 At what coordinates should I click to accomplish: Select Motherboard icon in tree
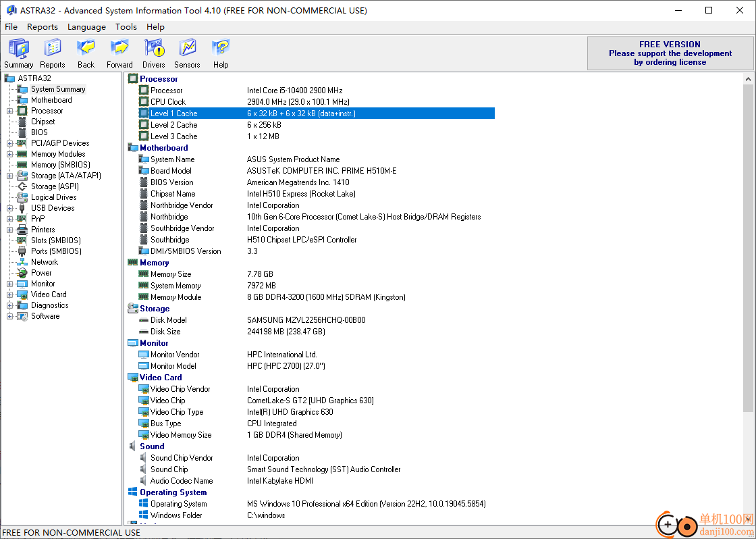22,100
